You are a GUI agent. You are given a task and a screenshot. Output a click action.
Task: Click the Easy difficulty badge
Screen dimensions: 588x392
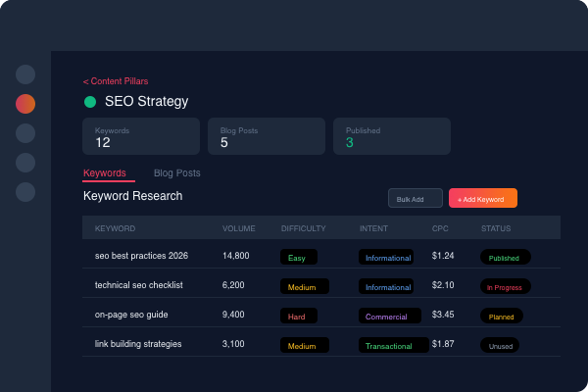299,257
